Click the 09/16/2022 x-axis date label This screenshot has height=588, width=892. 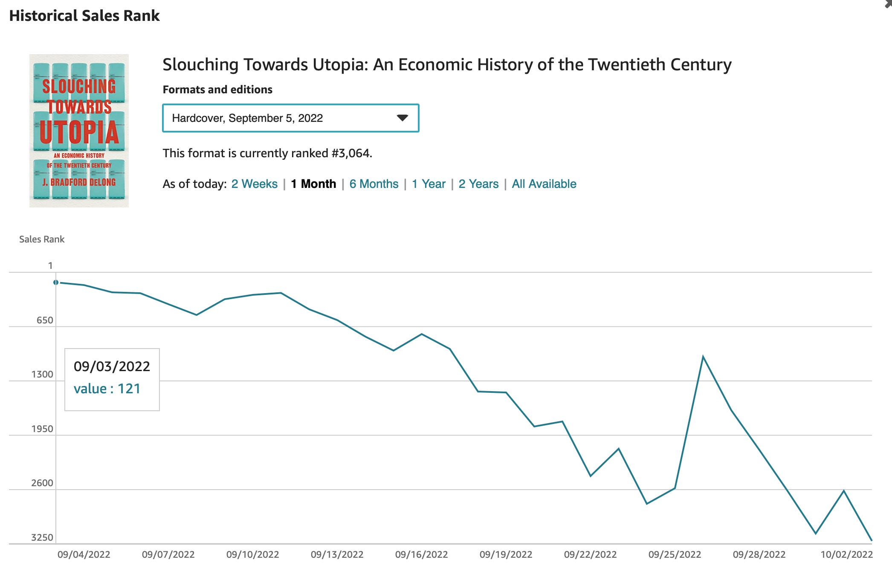click(421, 554)
